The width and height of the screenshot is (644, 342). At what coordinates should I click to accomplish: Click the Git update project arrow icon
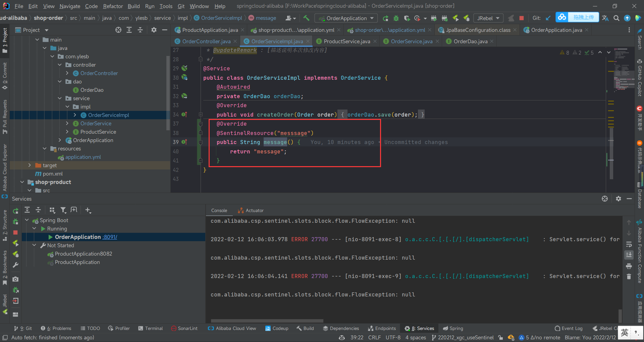pyautogui.click(x=548, y=18)
